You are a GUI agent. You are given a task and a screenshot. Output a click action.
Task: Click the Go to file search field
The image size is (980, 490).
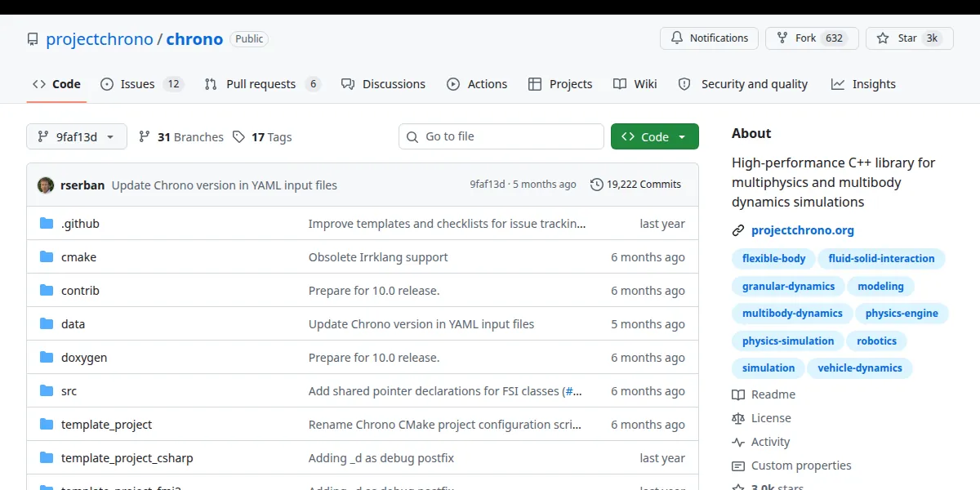pos(501,136)
